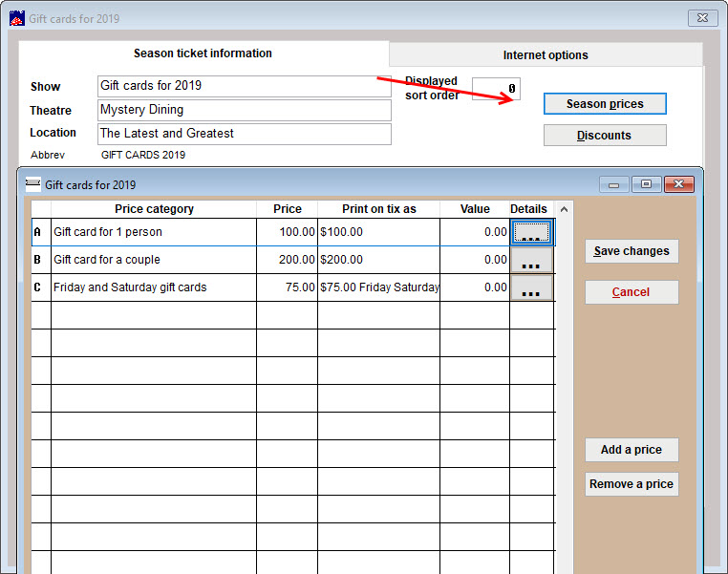Click the price table scroll up arrow

point(564,210)
